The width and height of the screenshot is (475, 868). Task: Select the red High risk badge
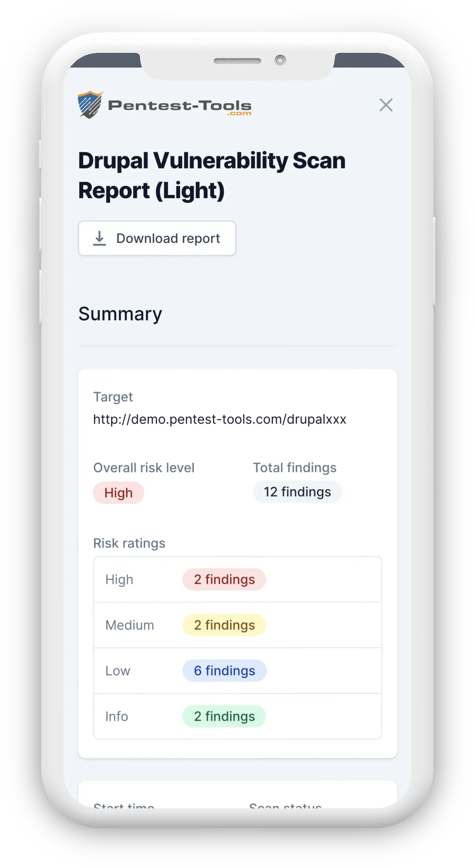118,492
